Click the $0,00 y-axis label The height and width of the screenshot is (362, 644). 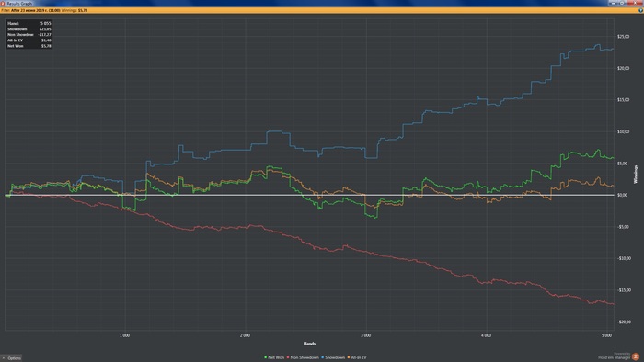point(622,195)
